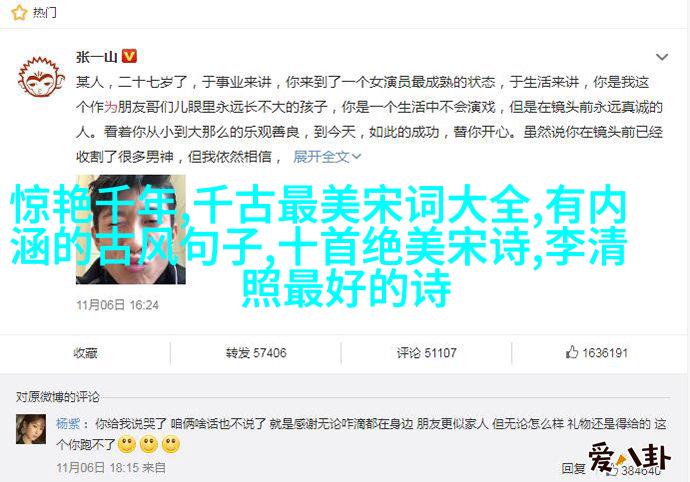The height and width of the screenshot is (482, 690).
Task: Open commenter 杨紫 avatar photo
Action: 31,429
